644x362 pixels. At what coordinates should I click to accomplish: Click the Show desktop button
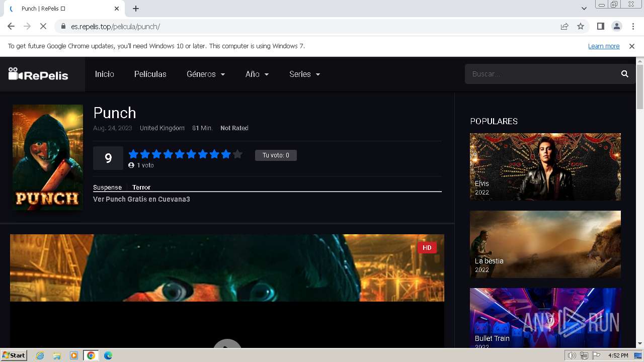tap(638, 355)
